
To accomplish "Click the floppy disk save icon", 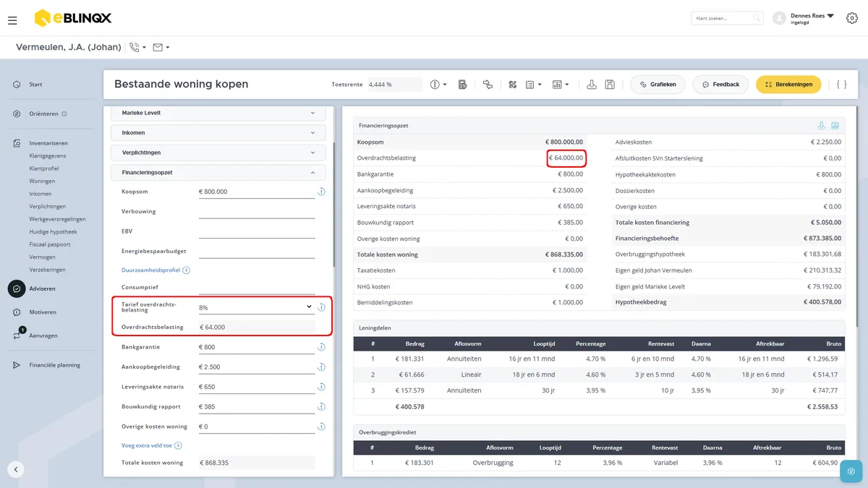I will click(610, 85).
